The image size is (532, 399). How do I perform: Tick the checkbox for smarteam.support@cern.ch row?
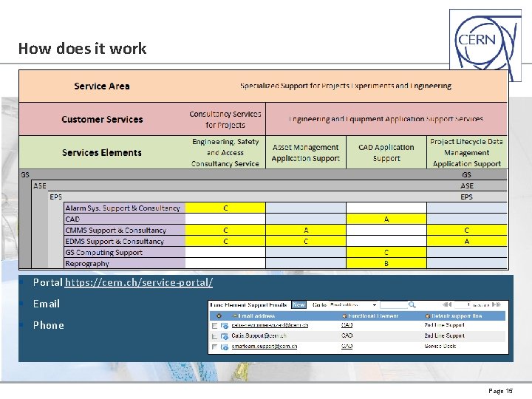214,347
